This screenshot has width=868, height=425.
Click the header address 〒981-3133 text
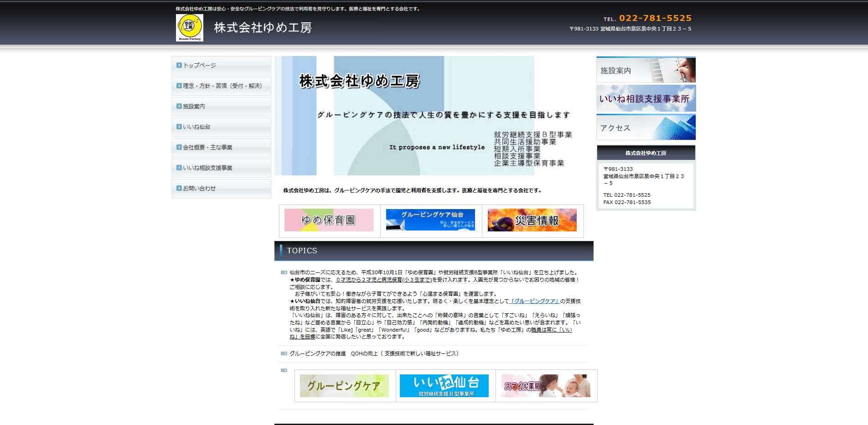[x=630, y=29]
